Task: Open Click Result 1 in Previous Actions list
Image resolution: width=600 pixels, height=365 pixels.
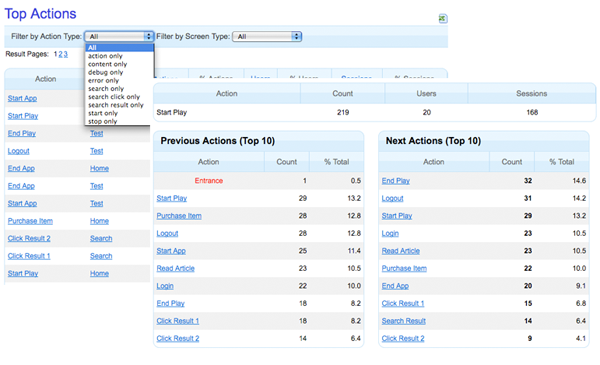Action: coord(178,321)
